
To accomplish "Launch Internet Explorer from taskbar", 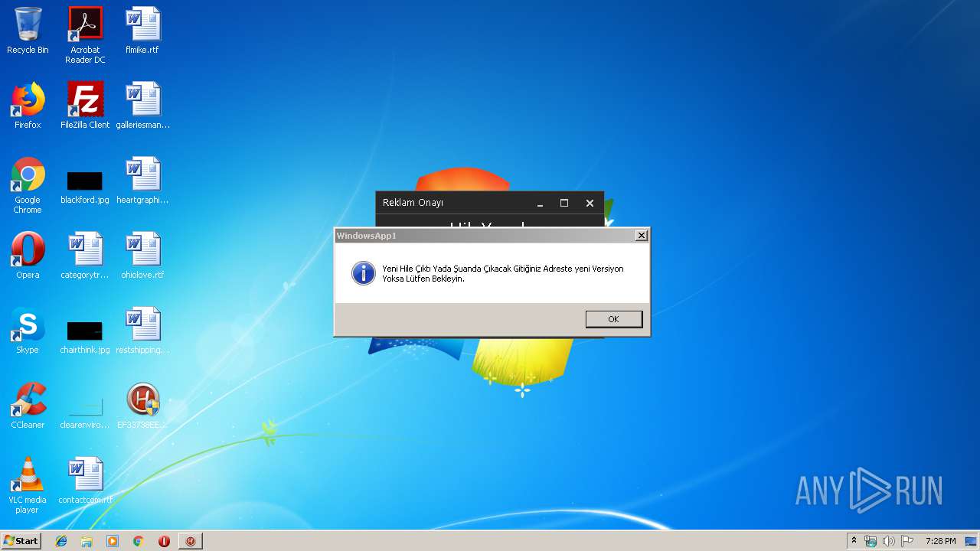I will tap(61, 541).
